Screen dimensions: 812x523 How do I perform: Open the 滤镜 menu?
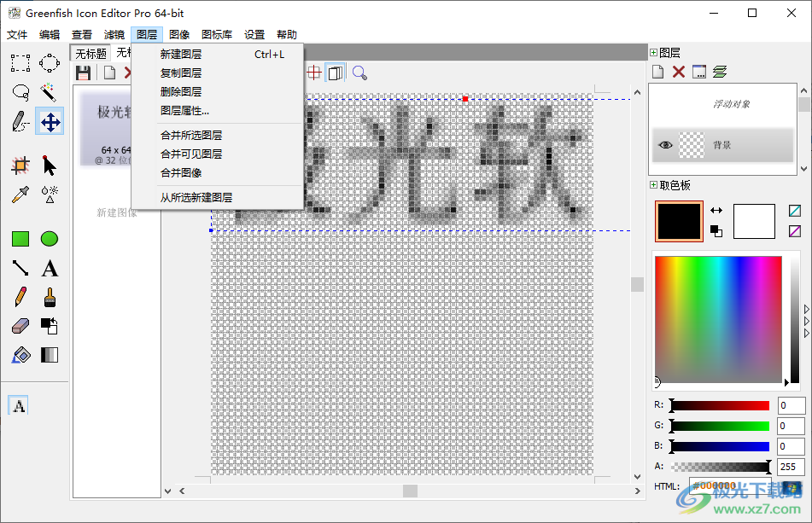pos(116,34)
